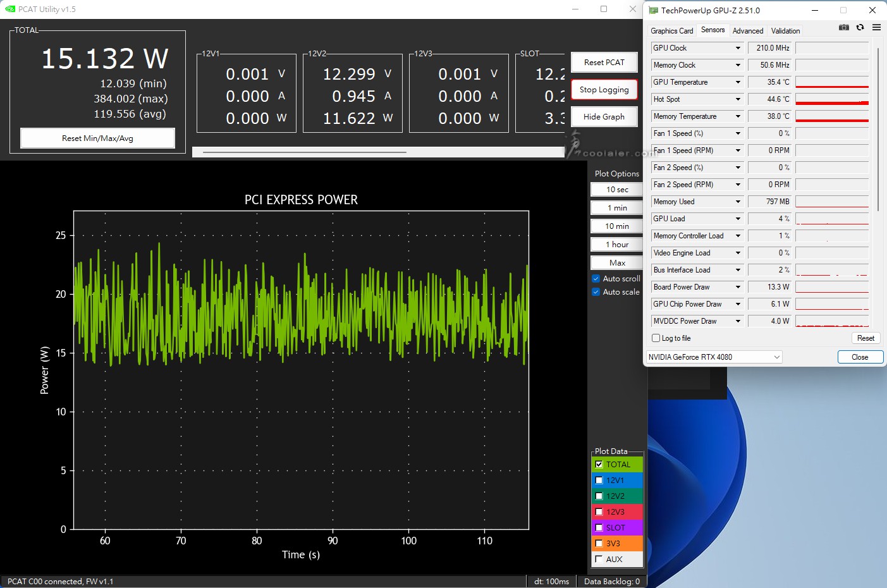This screenshot has height=588, width=887.
Task: Enable the 12V2 plot data checkbox
Action: pyautogui.click(x=599, y=496)
